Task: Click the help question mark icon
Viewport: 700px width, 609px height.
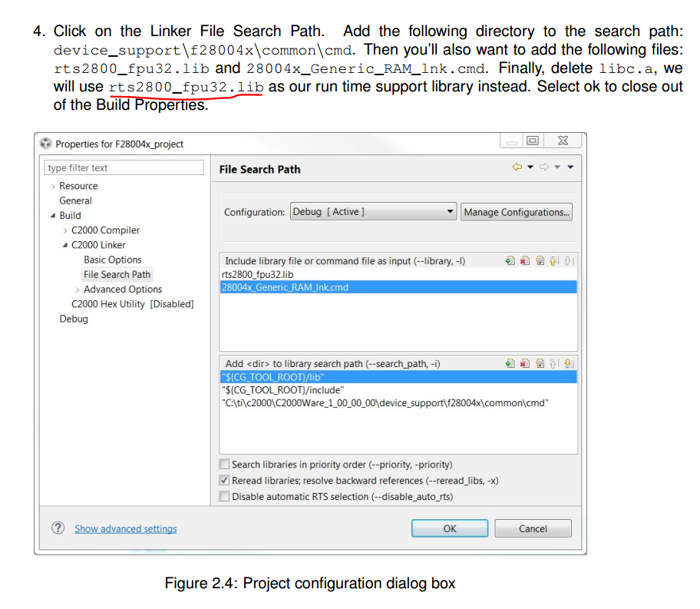Action: [x=58, y=528]
